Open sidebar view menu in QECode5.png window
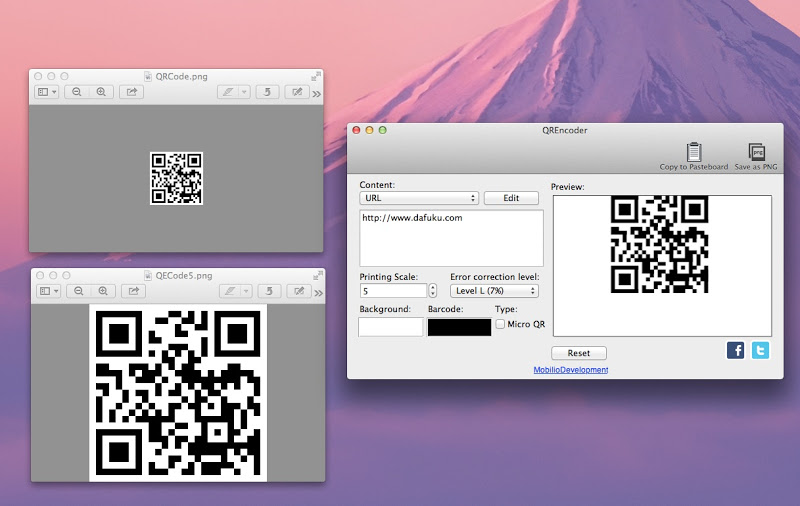The width and height of the screenshot is (800, 506). pyautogui.click(x=49, y=291)
